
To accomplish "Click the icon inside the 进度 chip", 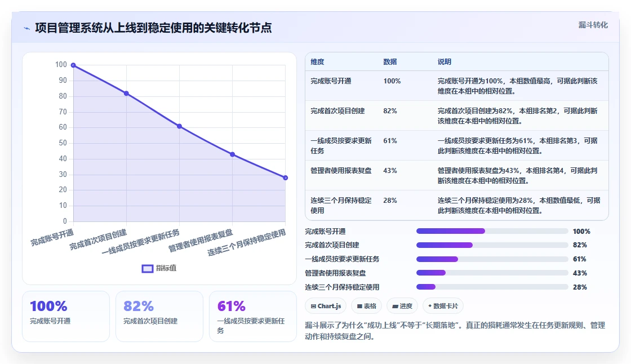I will pyautogui.click(x=395, y=307).
